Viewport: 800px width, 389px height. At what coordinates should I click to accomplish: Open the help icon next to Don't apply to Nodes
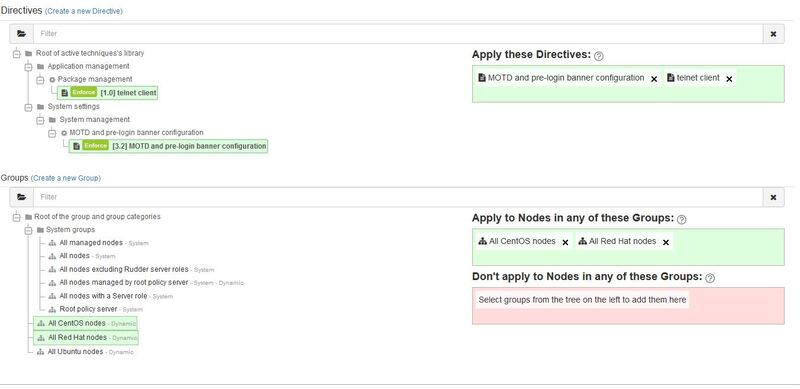pyautogui.click(x=710, y=278)
